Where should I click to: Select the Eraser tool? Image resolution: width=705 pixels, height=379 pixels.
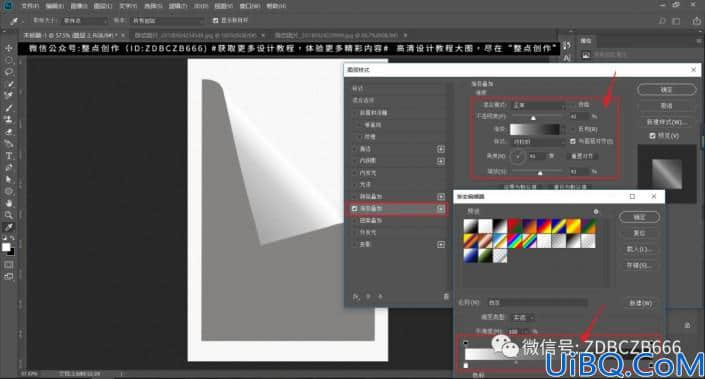tap(9, 132)
